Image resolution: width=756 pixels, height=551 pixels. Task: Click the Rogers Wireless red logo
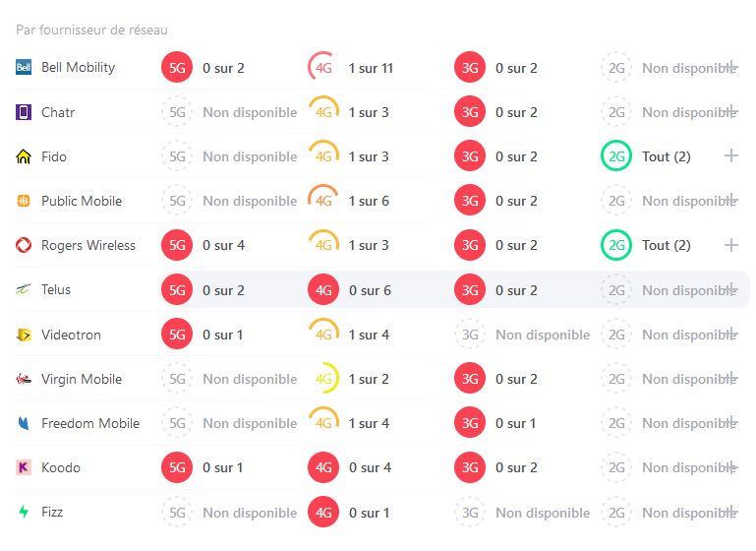(25, 245)
